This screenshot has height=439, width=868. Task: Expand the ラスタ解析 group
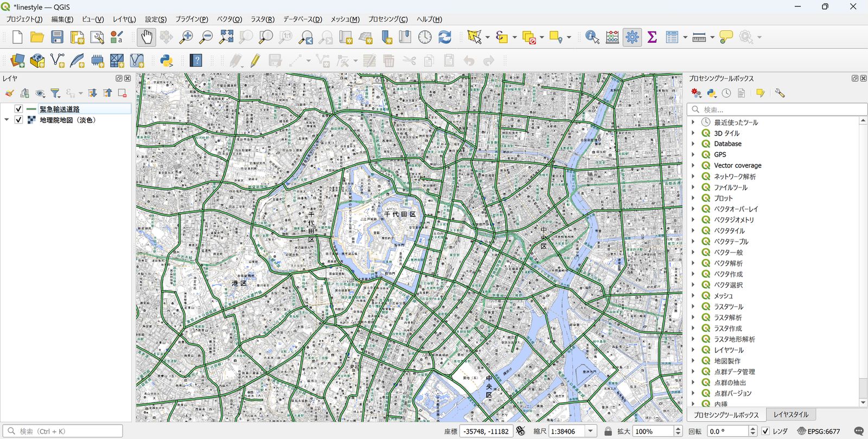tap(693, 318)
